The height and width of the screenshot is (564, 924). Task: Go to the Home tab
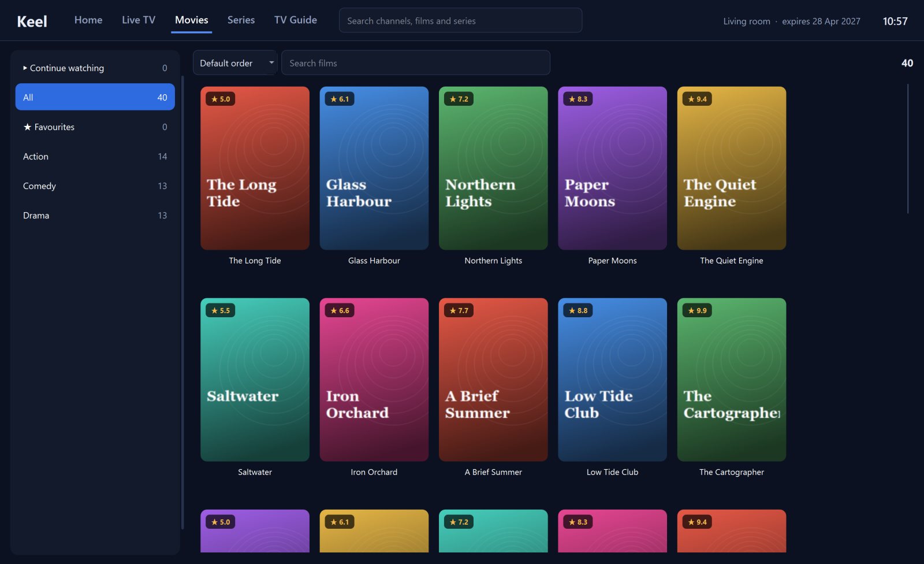pos(88,20)
